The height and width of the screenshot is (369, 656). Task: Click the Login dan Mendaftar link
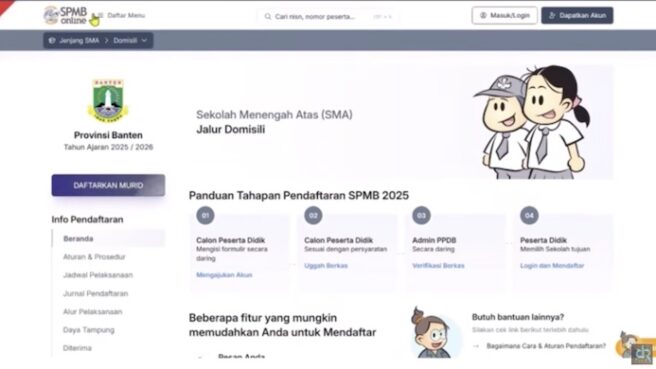coord(552,266)
